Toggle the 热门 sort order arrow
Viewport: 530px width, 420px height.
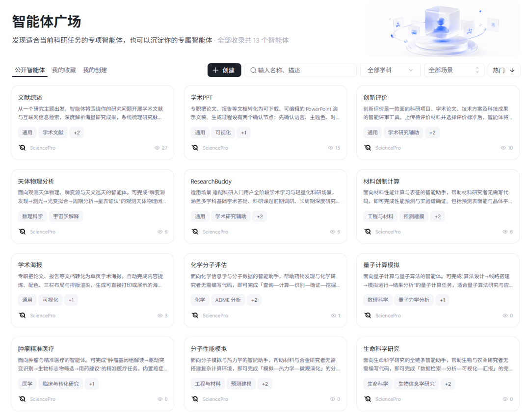(512, 70)
